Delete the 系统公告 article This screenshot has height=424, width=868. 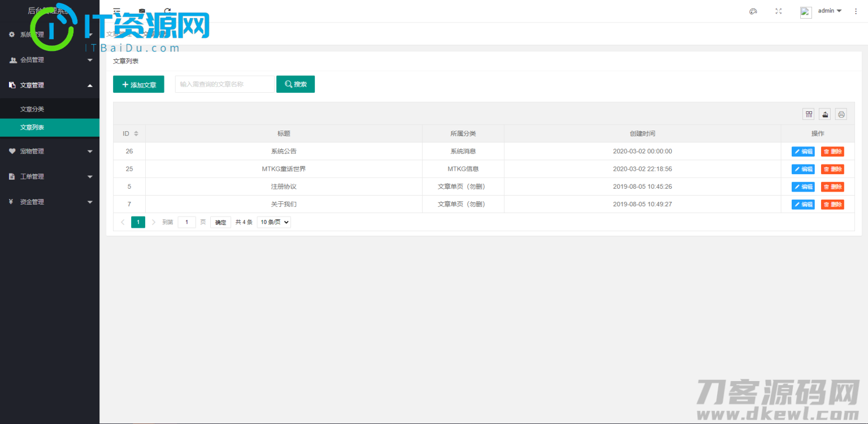pos(832,152)
